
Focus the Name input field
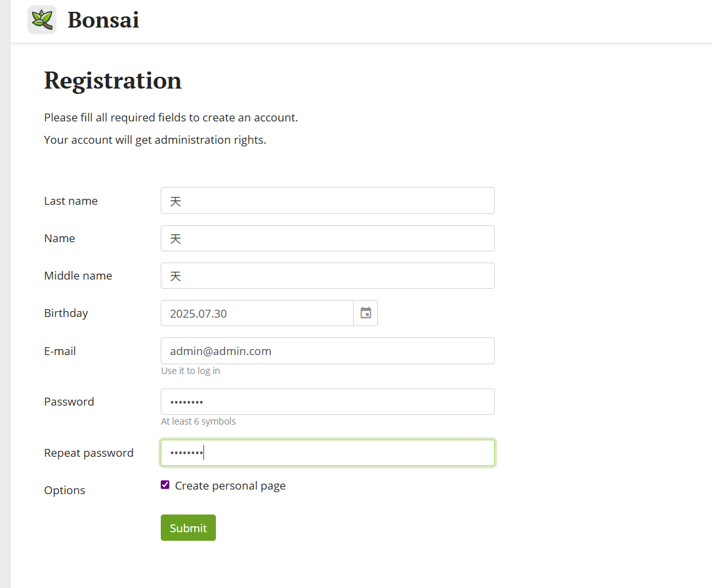327,238
